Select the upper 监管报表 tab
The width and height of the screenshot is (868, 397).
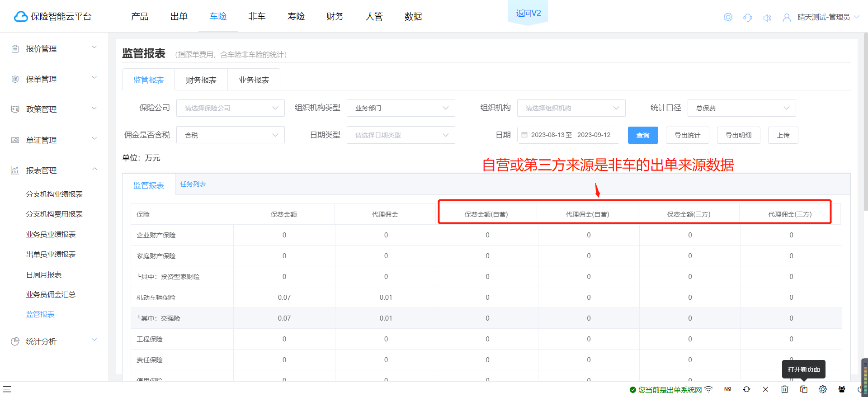(149, 80)
